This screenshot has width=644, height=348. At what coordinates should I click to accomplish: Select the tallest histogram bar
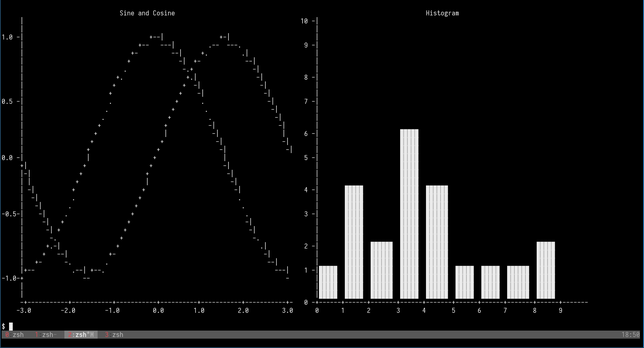point(409,214)
